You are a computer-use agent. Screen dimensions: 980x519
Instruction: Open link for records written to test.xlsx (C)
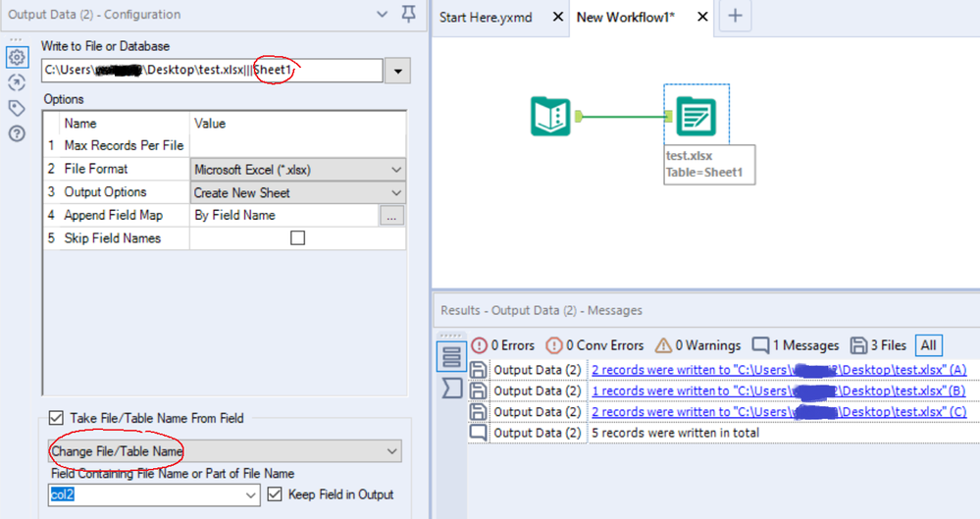pos(779,412)
